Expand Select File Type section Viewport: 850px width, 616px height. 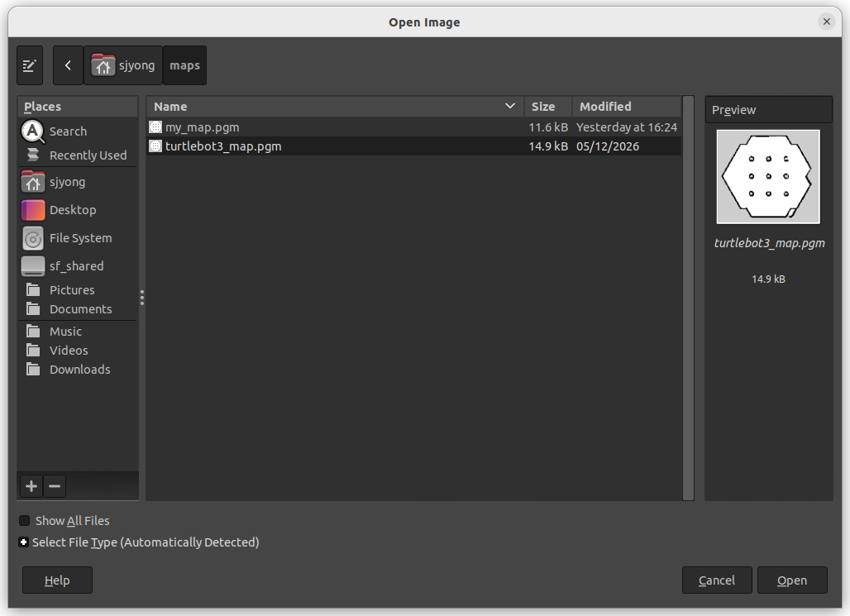(x=23, y=542)
